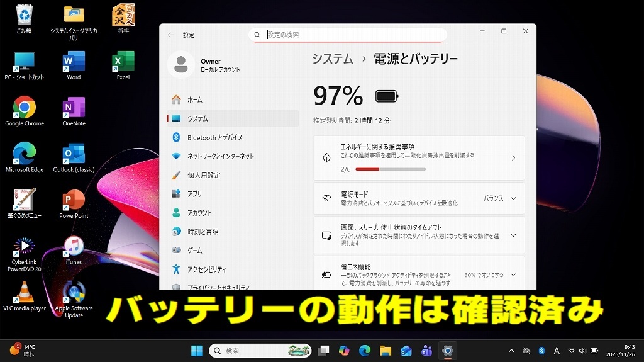Open the システムイメージでリカバリ folder icon
Image resolution: width=644 pixels, height=362 pixels.
(74, 22)
